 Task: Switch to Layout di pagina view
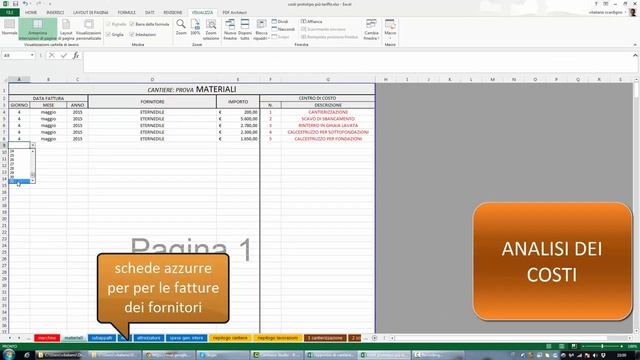pos(66,29)
